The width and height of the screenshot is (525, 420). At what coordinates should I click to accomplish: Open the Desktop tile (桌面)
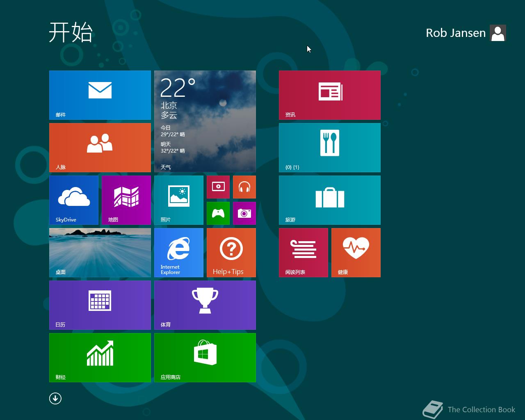pyautogui.click(x=100, y=253)
